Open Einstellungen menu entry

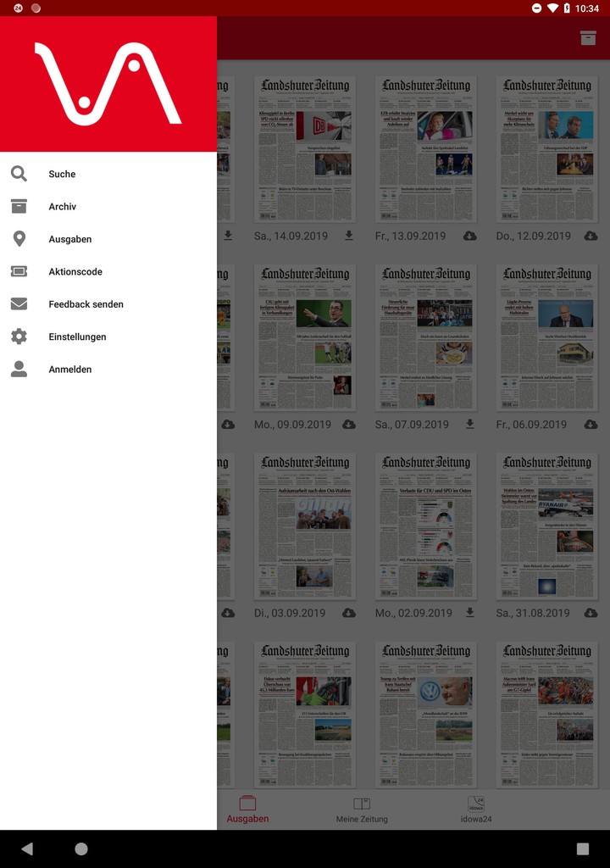pyautogui.click(x=108, y=337)
